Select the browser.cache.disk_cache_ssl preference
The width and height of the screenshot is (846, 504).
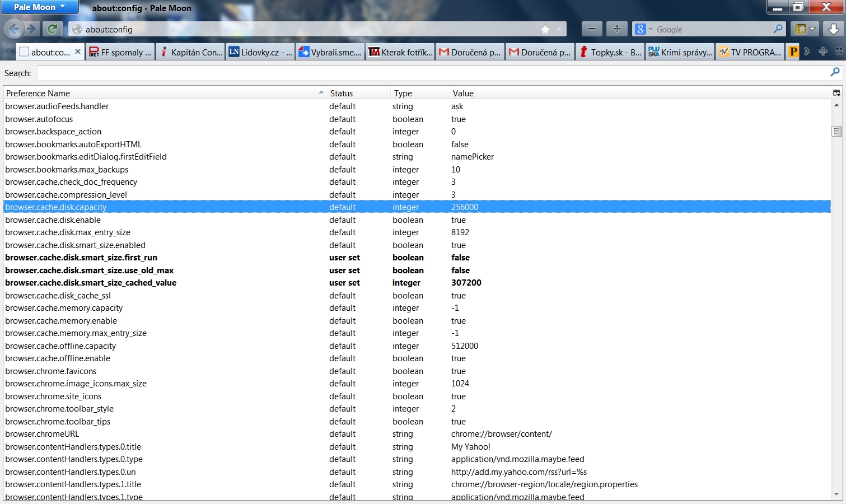point(417,296)
